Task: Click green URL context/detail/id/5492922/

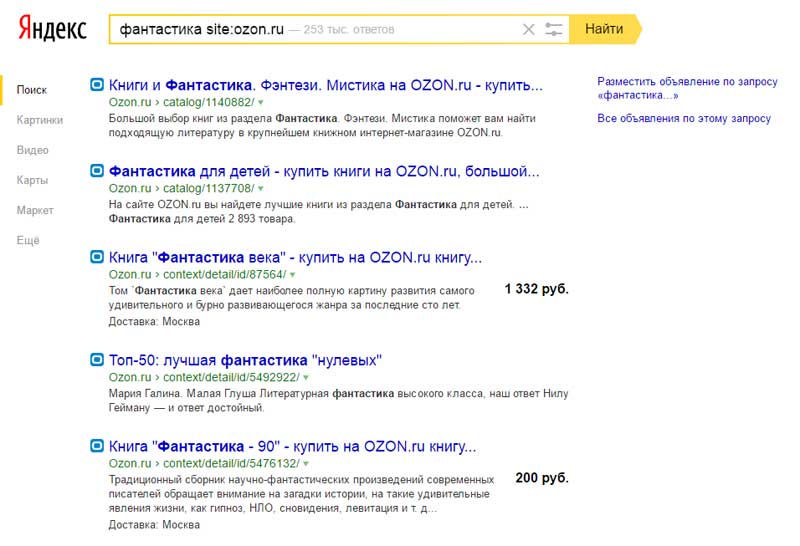Action: (231, 378)
